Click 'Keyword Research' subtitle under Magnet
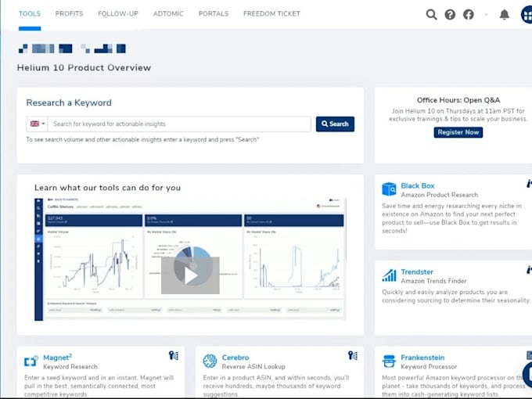 click(x=70, y=366)
